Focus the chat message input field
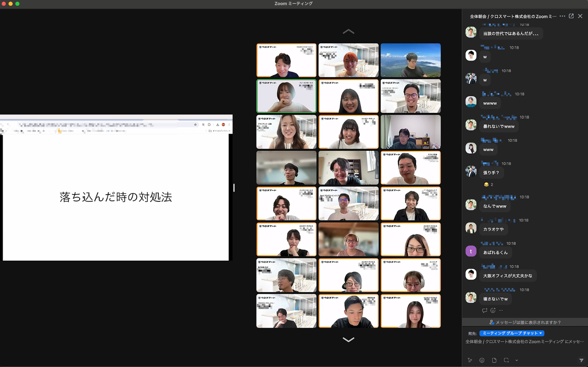Viewport: 588px width, 367px height. point(525,342)
